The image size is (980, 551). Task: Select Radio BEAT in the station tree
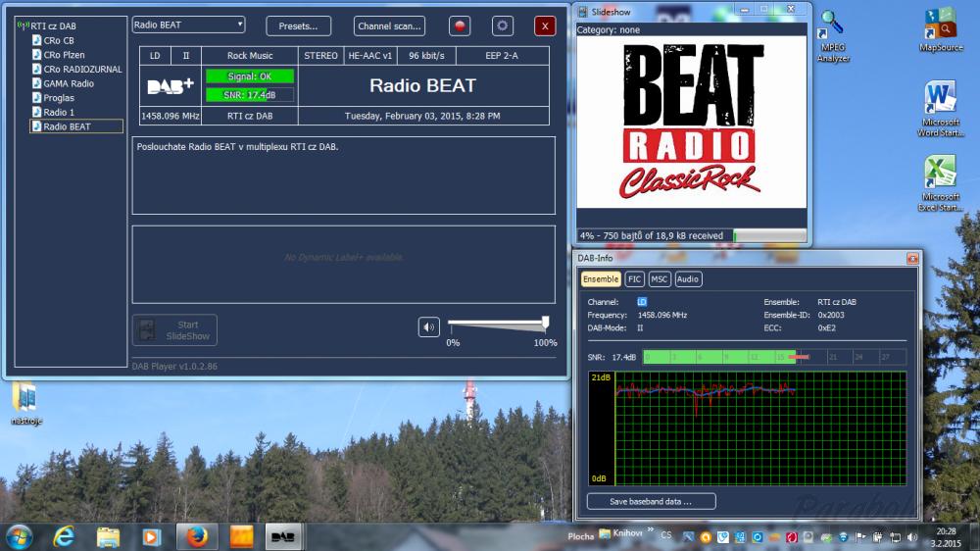click(76, 126)
